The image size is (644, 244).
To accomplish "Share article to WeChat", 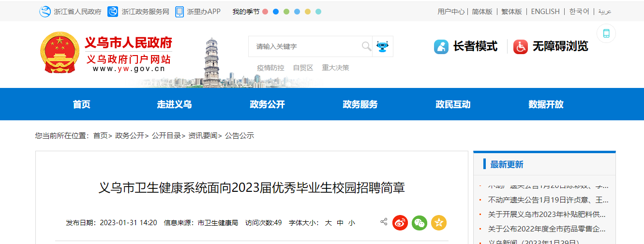I will point(419,223).
